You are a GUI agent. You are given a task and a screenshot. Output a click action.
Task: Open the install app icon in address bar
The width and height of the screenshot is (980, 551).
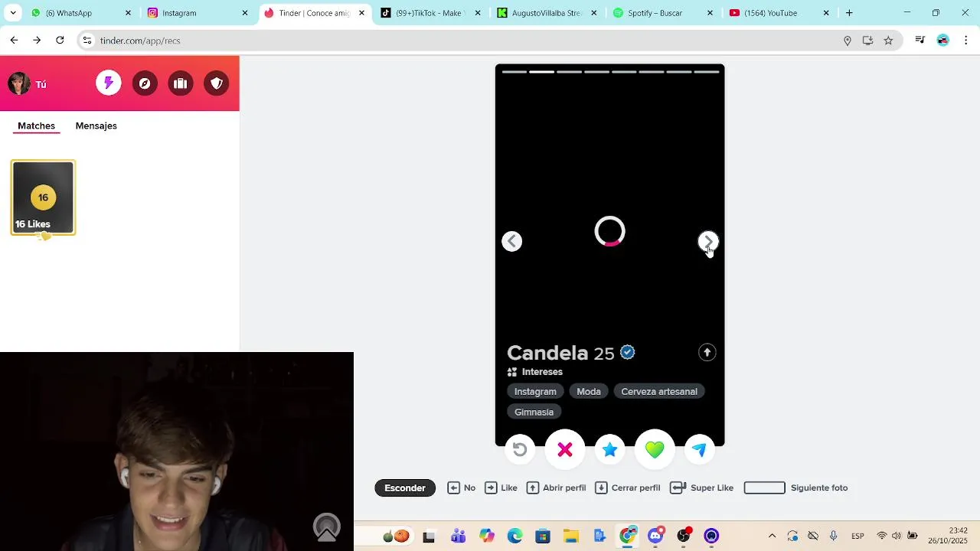[867, 41]
